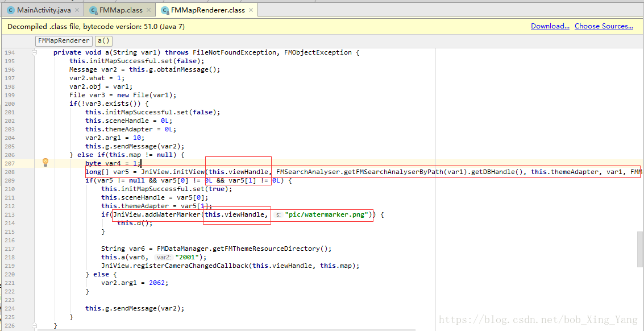Click the decompiled class file notification text
Image resolution: width=644 pixels, height=331 pixels.
point(95,27)
